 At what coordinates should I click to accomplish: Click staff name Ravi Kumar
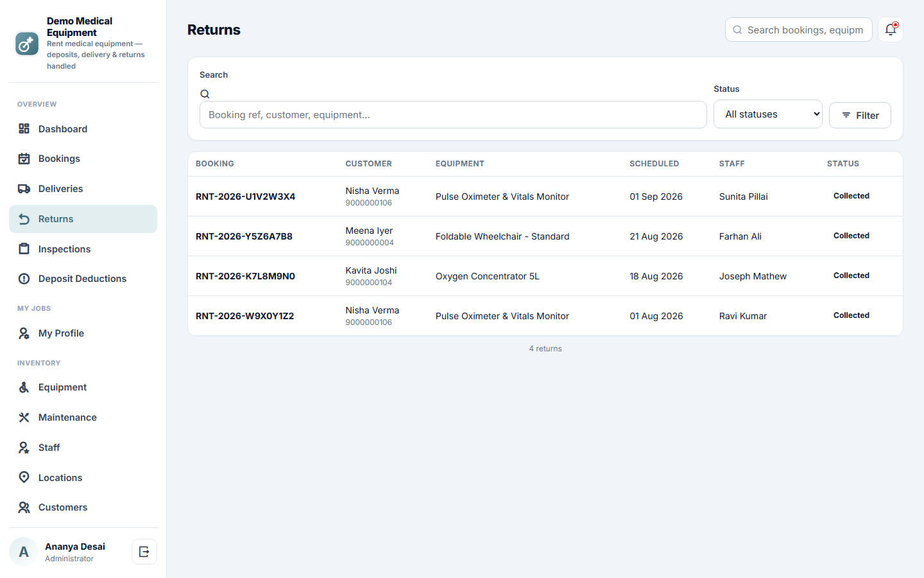coord(743,316)
